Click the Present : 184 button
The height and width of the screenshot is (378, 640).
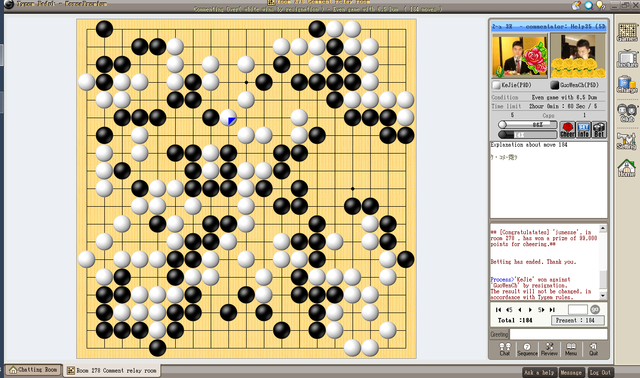[x=578, y=320]
